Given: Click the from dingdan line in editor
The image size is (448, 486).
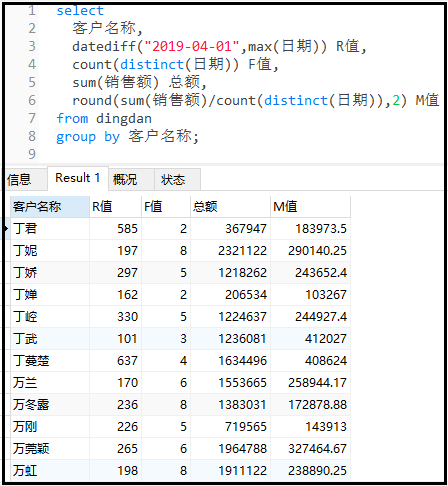Looking at the screenshot, I should click(104, 119).
